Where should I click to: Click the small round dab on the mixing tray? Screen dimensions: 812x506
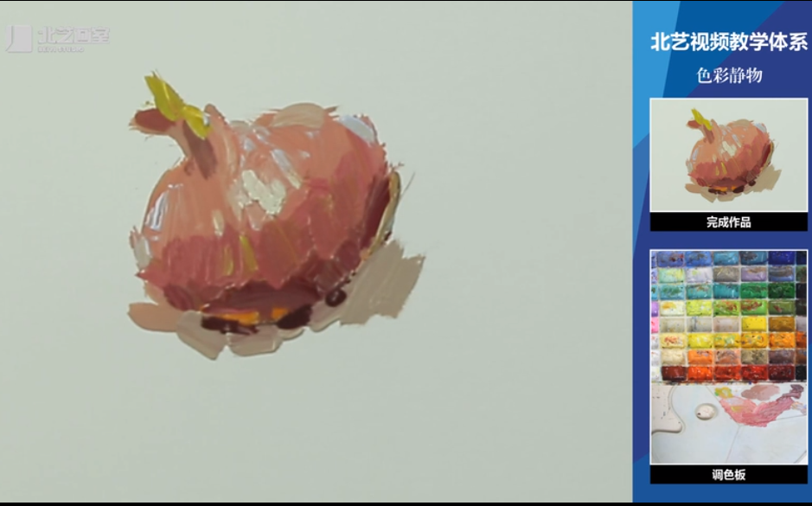click(x=707, y=411)
